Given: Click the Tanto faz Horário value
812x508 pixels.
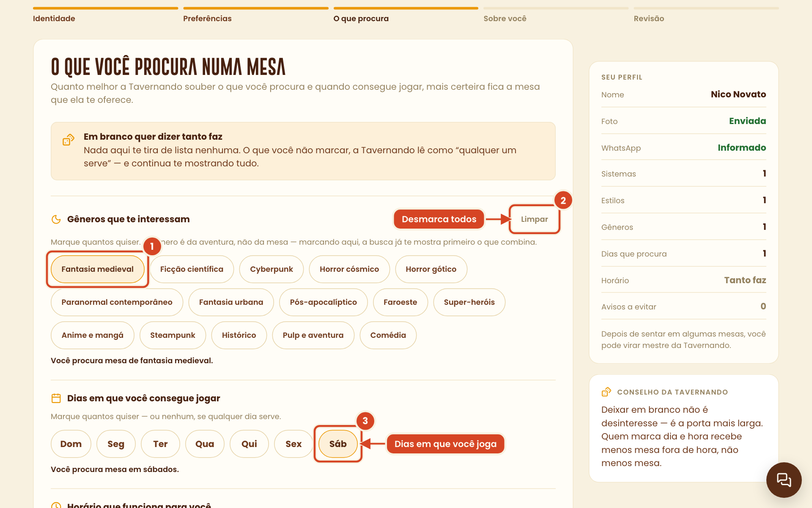Looking at the screenshot, I should [x=745, y=280].
